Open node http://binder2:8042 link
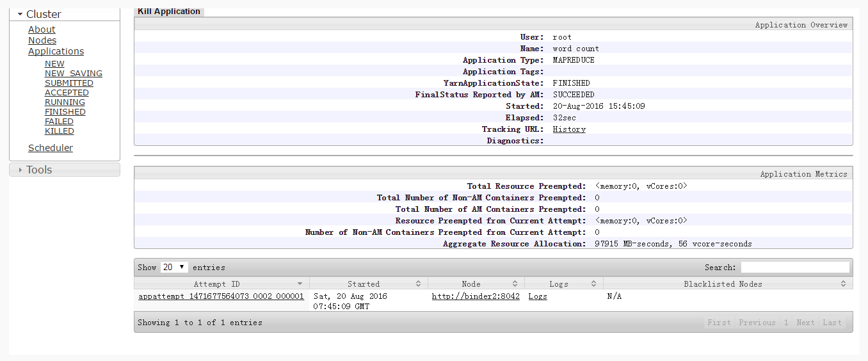 [476, 296]
